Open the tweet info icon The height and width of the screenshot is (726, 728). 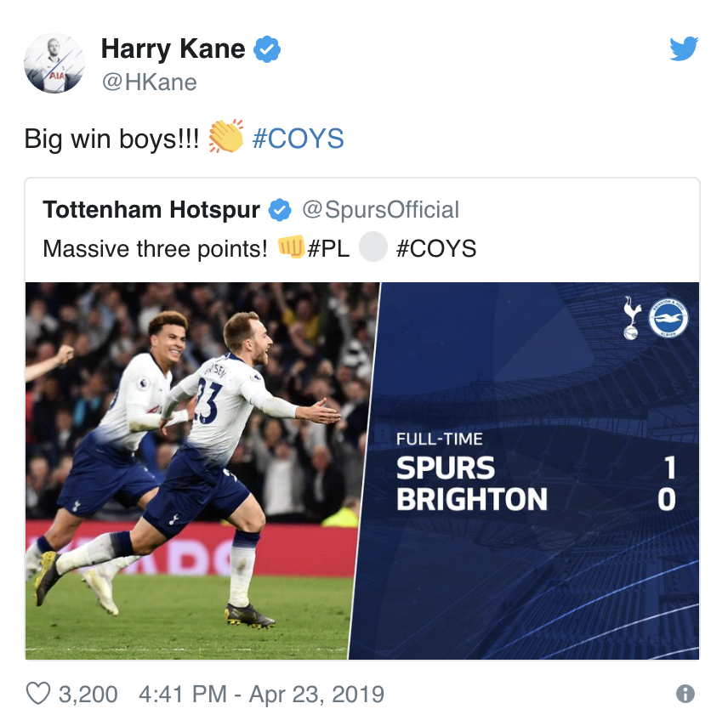[x=685, y=694]
